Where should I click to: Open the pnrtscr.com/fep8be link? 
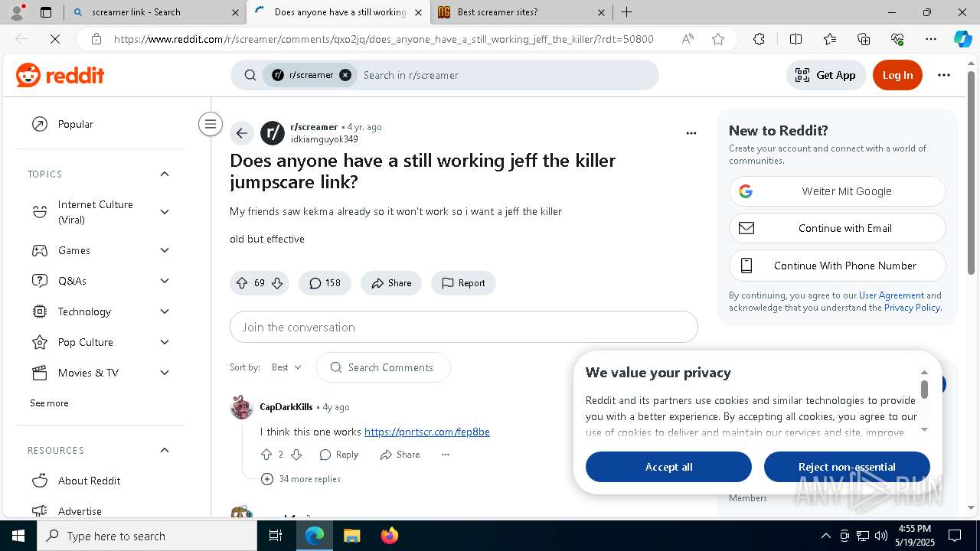click(x=427, y=432)
